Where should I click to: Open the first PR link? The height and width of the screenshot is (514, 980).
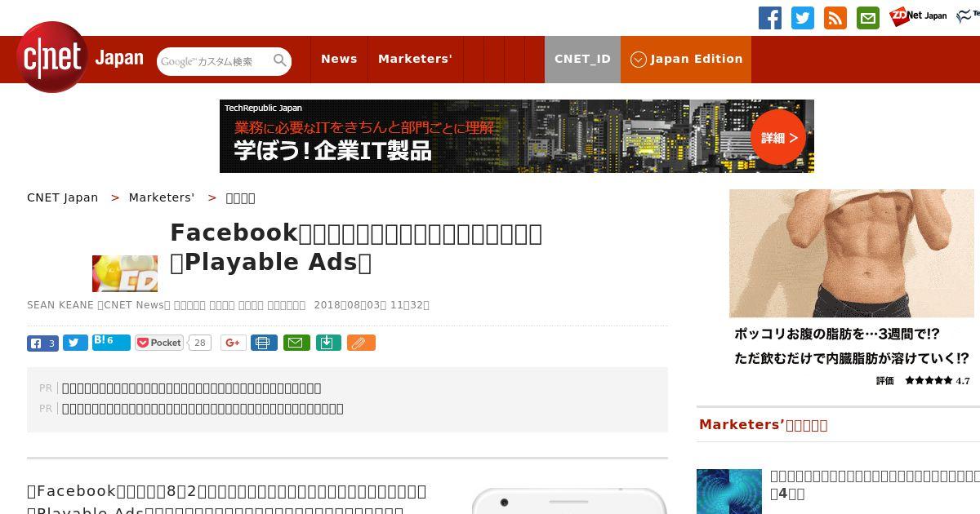[x=191, y=388]
